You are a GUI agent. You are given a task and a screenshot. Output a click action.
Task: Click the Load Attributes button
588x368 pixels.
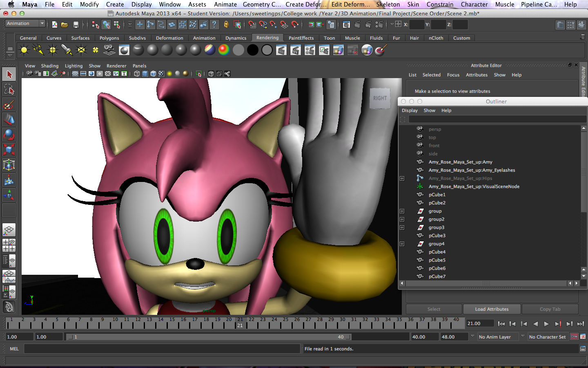click(x=492, y=309)
